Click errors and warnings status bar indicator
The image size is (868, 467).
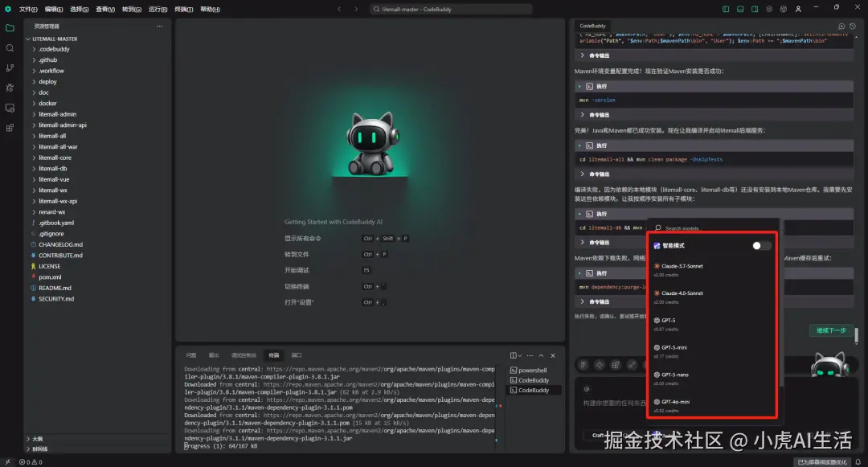pyautogui.click(x=31, y=462)
